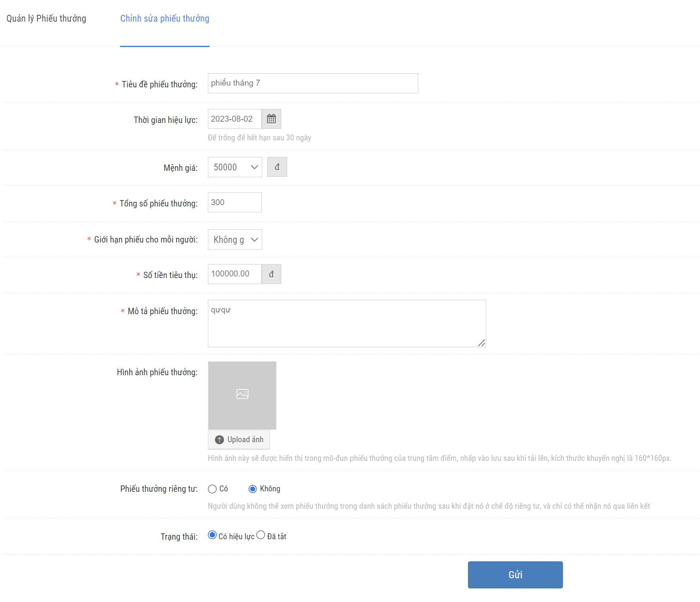Select 'Không' for private voucher
This screenshot has height=602, width=700.
coord(253,489)
